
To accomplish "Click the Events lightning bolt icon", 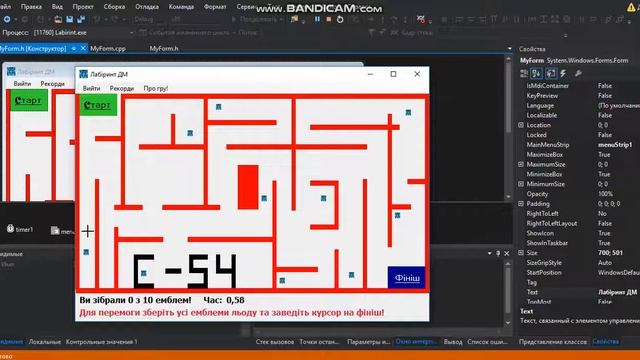I will (x=564, y=73).
